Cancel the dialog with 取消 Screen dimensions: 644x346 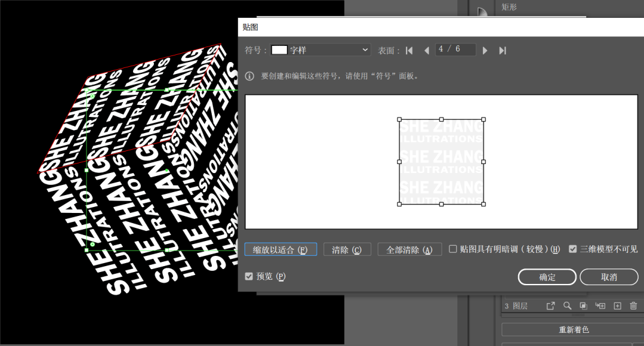609,277
